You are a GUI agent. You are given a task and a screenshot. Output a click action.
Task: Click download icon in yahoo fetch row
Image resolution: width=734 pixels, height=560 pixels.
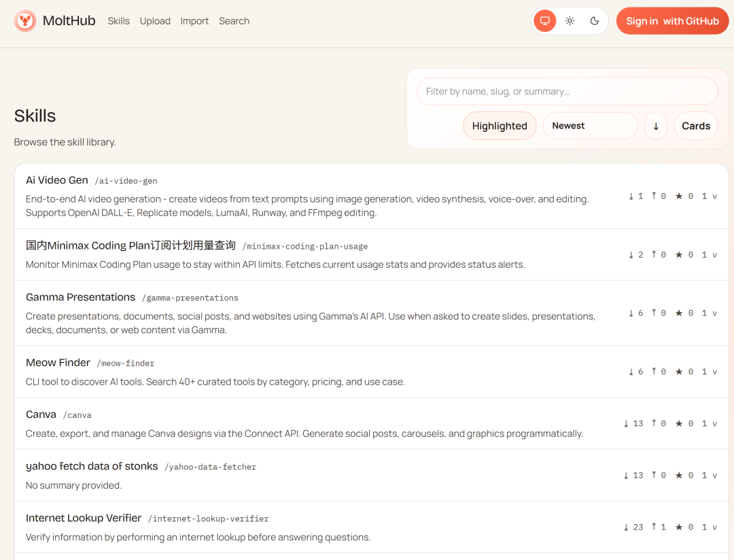(x=626, y=476)
